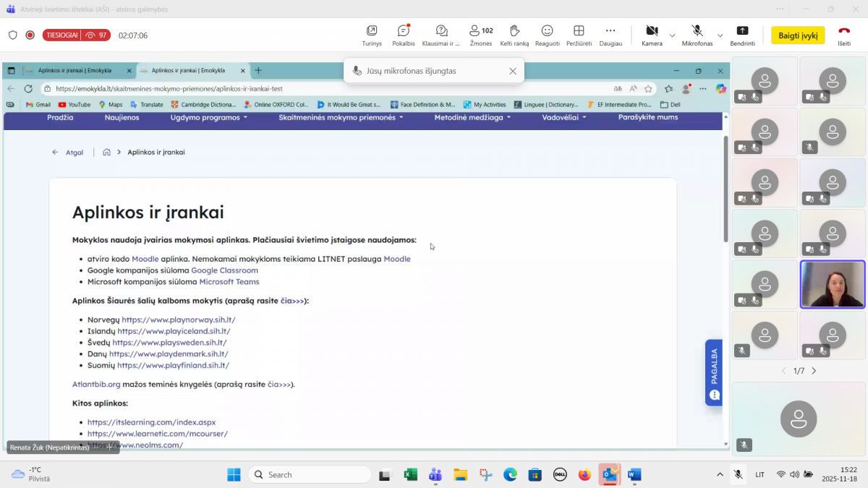The width and height of the screenshot is (868, 488).
Task: Open Klausimai ir atsakymai Q&A icon
Action: 441,31
